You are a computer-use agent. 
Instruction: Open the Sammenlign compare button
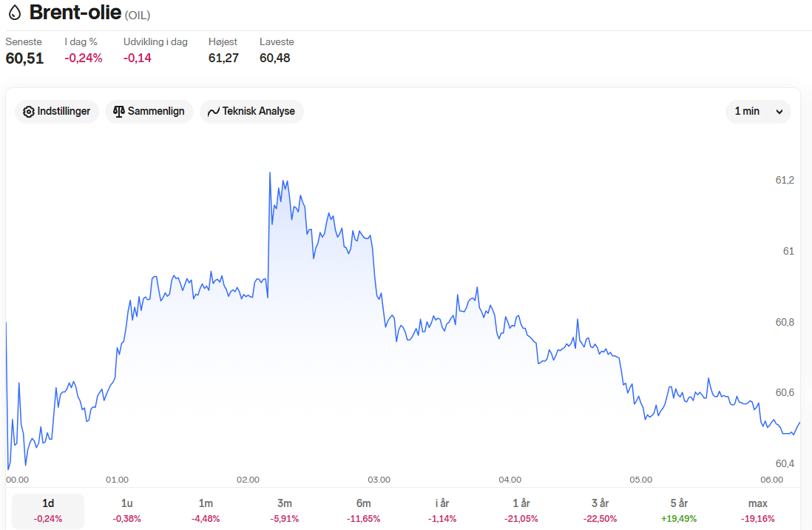149,112
